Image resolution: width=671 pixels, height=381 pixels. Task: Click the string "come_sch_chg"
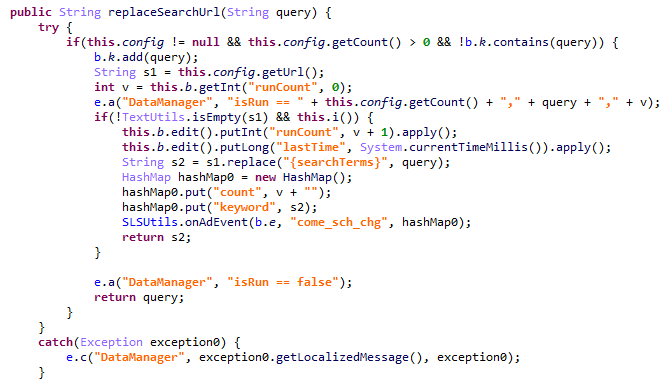click(339, 222)
